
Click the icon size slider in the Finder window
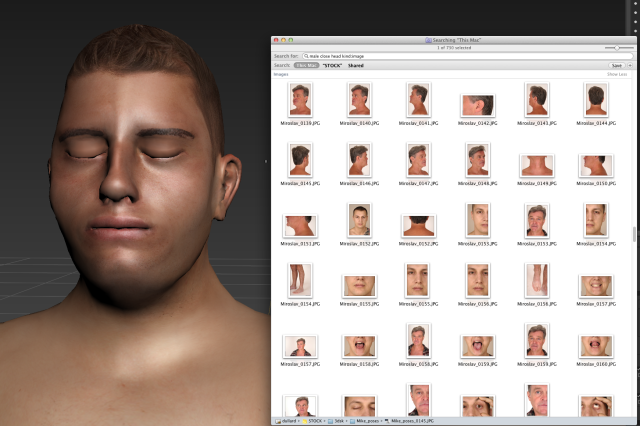coord(619,48)
